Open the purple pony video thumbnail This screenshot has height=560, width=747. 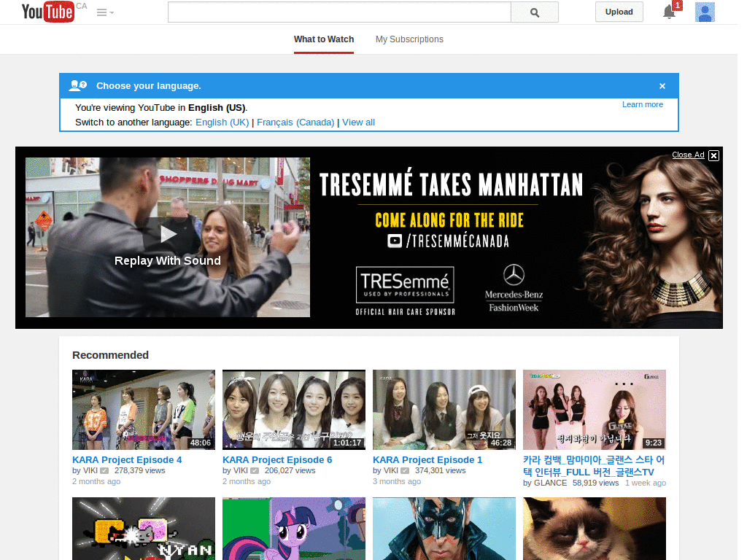click(x=294, y=529)
